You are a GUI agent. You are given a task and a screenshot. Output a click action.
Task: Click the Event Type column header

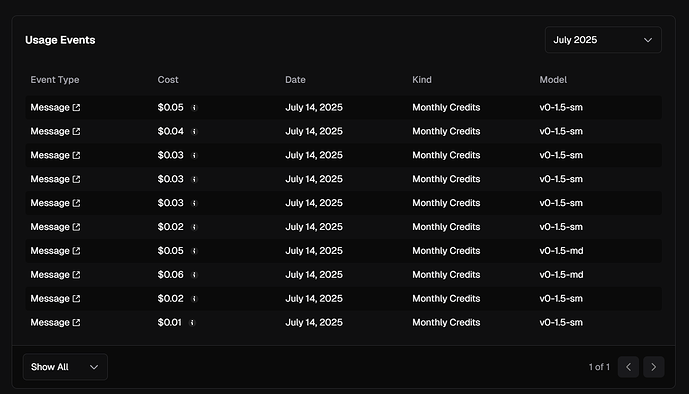click(x=55, y=80)
